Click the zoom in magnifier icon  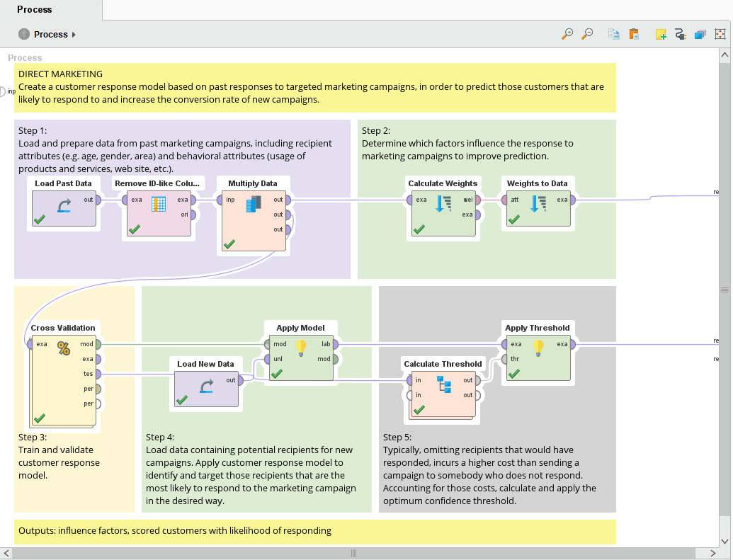pos(567,34)
